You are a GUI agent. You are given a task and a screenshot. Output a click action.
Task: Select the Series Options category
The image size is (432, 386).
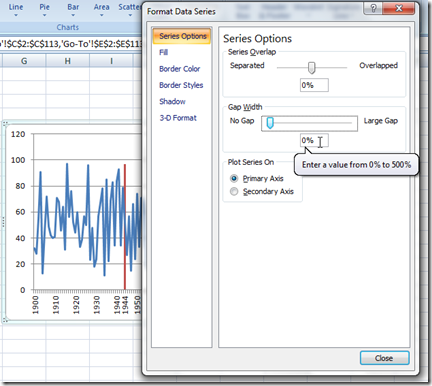pyautogui.click(x=182, y=36)
